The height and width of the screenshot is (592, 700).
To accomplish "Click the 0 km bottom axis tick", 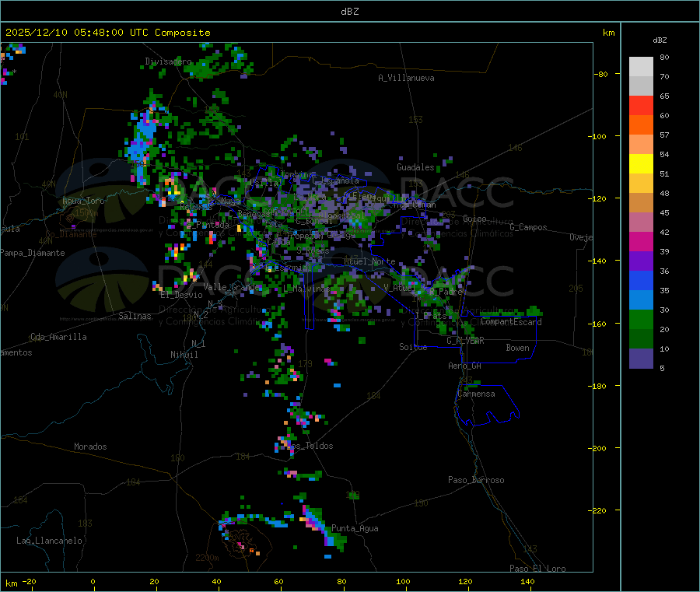I will click(93, 581).
